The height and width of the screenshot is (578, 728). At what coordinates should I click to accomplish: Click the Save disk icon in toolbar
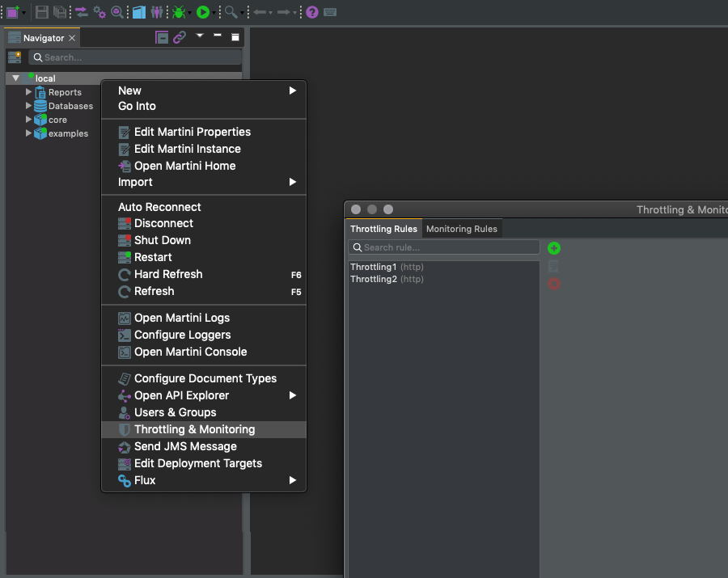(42, 12)
